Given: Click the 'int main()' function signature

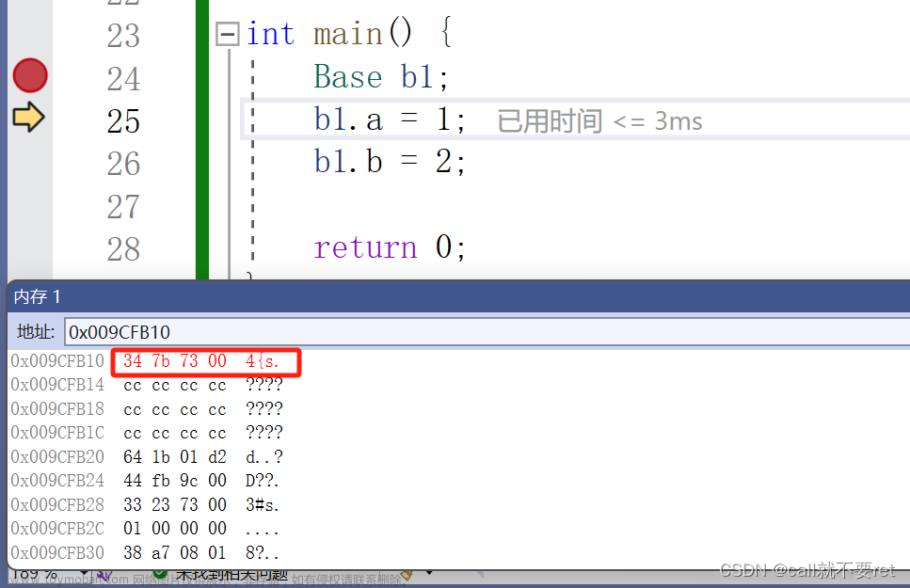Looking at the screenshot, I should [x=329, y=34].
